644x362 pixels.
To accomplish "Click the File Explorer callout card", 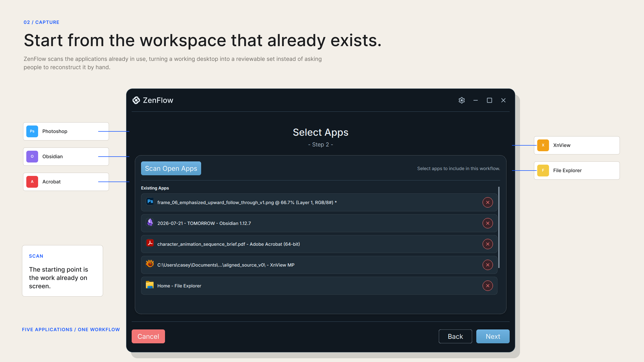I will pos(577,171).
